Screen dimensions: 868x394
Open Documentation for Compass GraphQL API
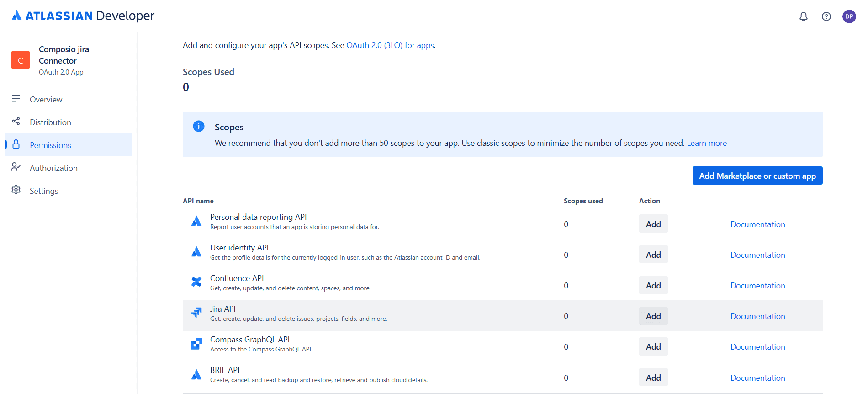[x=757, y=347]
